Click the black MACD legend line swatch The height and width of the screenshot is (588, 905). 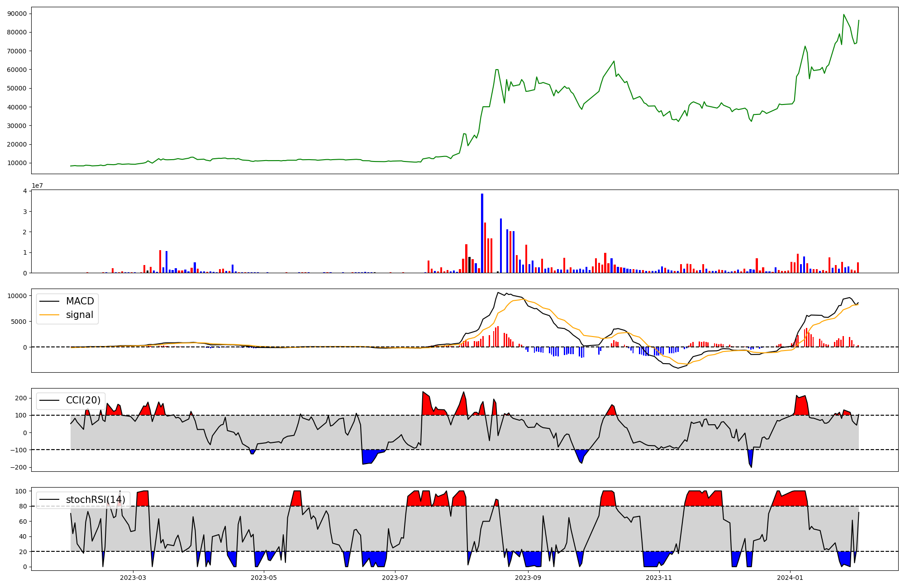(x=49, y=301)
